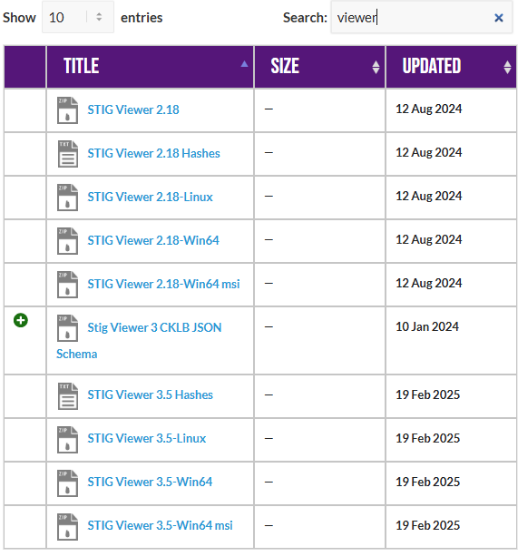Open the STIG Viewer 2.18-Win64 link
This screenshot has width=523, height=555.
point(153,241)
